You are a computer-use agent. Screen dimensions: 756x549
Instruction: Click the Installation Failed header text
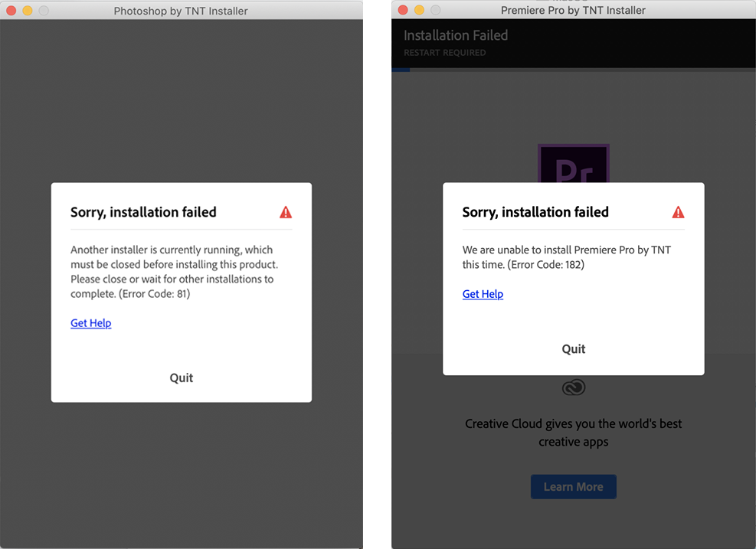point(455,35)
